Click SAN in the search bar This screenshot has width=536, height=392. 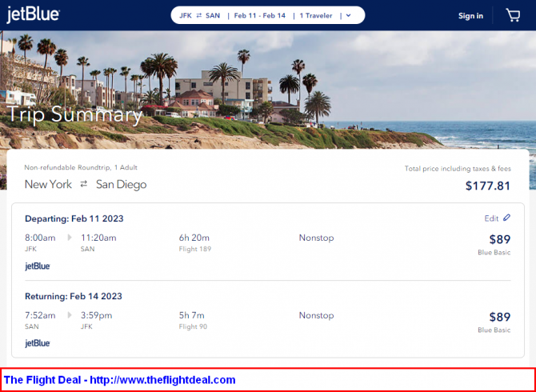point(213,15)
